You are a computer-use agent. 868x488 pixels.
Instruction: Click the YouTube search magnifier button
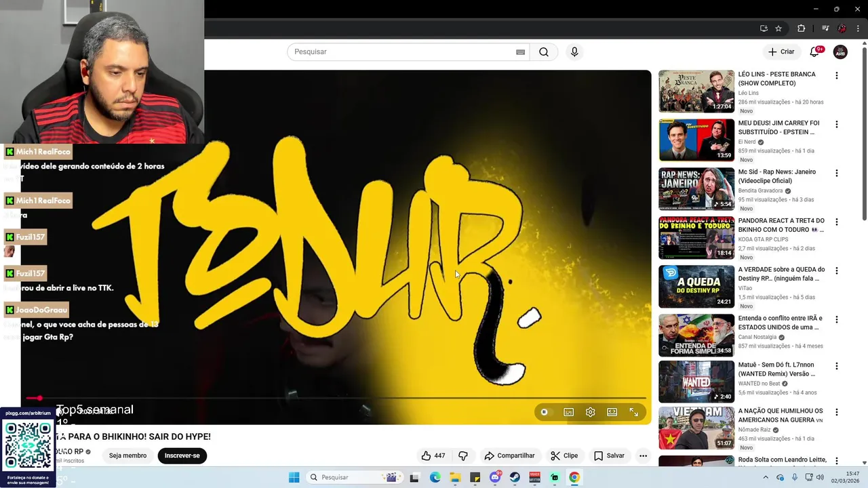[544, 52]
